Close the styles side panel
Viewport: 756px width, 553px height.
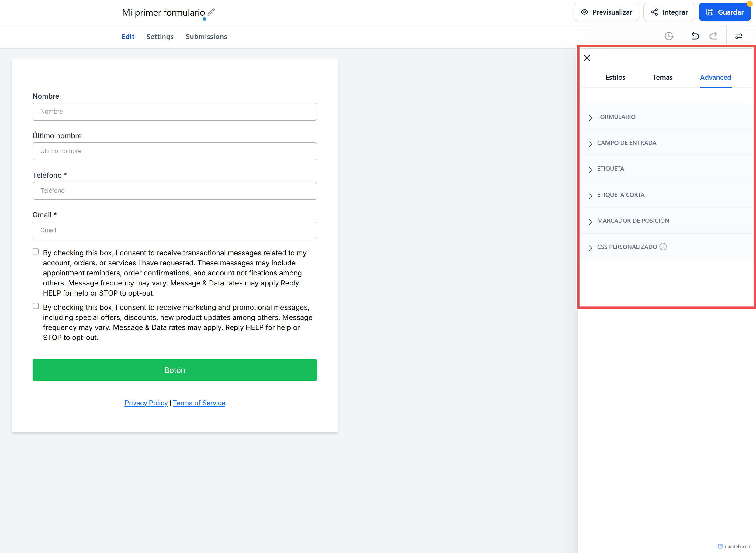(587, 58)
